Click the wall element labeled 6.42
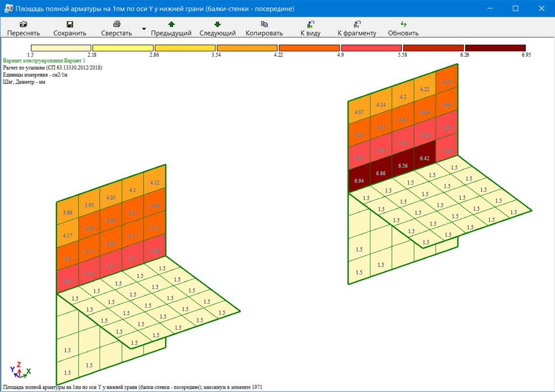 pos(425,158)
